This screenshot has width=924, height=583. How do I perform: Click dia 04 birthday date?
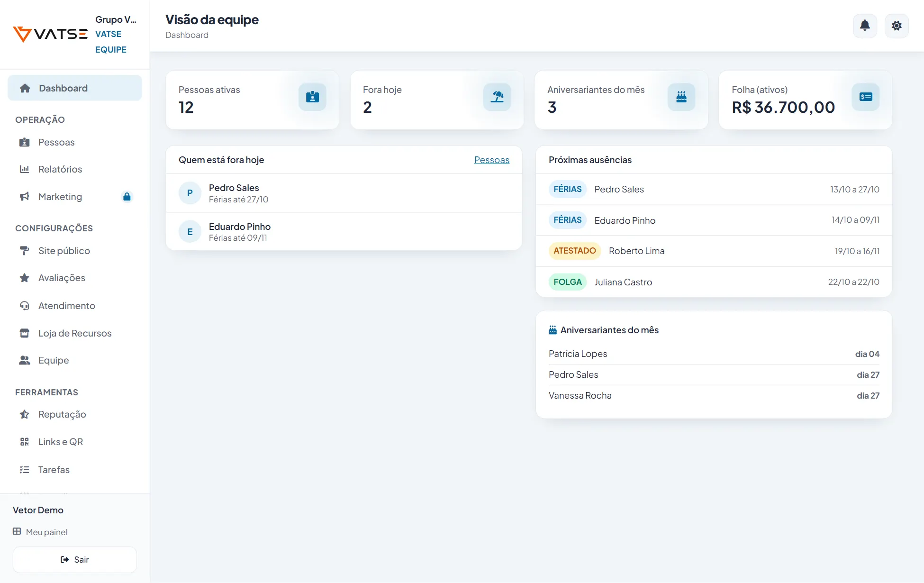point(867,354)
